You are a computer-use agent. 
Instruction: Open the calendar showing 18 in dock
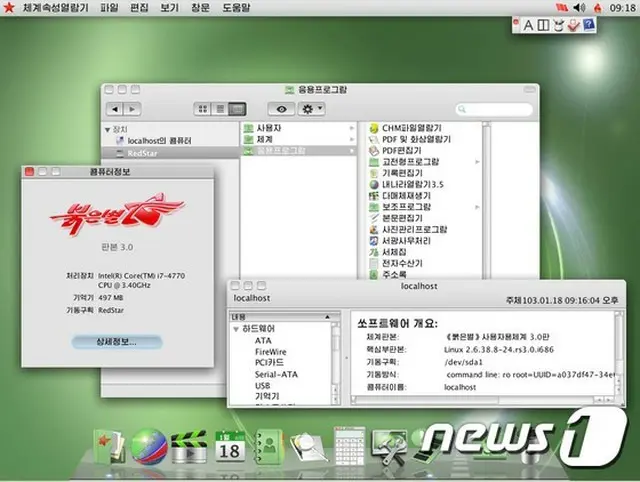(230, 446)
